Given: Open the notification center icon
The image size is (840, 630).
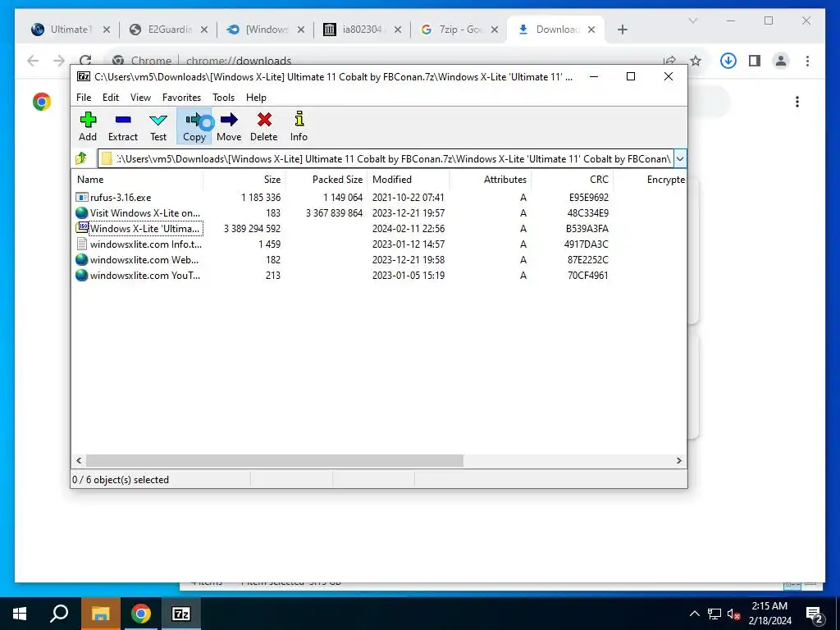Looking at the screenshot, I should 815,614.
